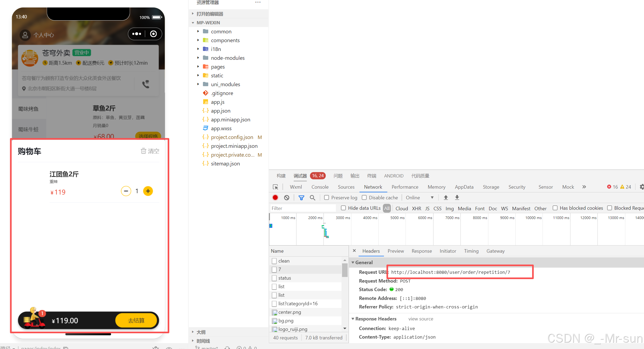Click view source link
The height and width of the screenshot is (349, 644).
pyautogui.click(x=421, y=319)
